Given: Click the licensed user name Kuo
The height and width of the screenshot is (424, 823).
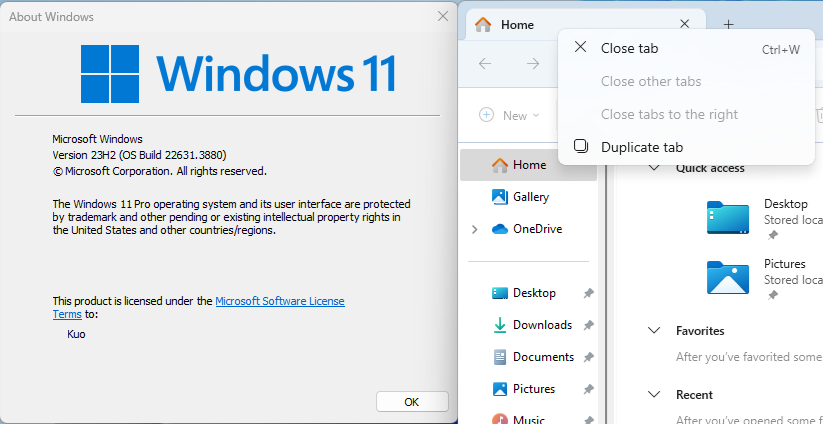Looking at the screenshot, I should point(76,334).
